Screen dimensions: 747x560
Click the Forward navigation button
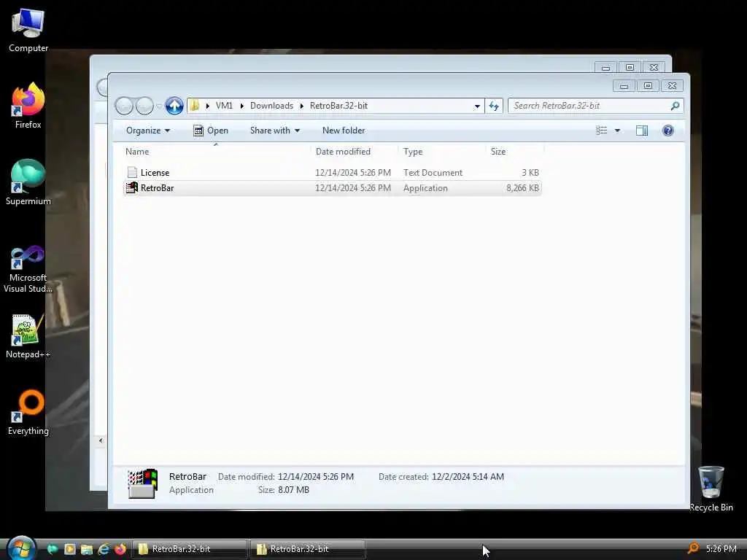click(144, 106)
